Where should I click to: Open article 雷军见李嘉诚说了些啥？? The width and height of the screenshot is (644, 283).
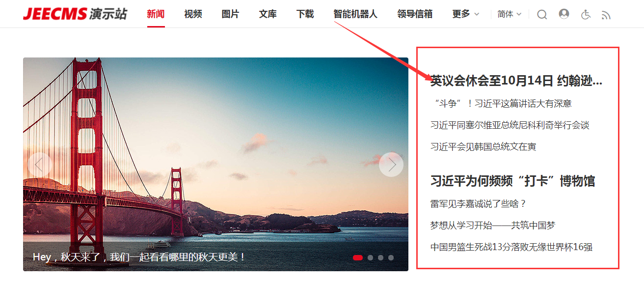479,204
